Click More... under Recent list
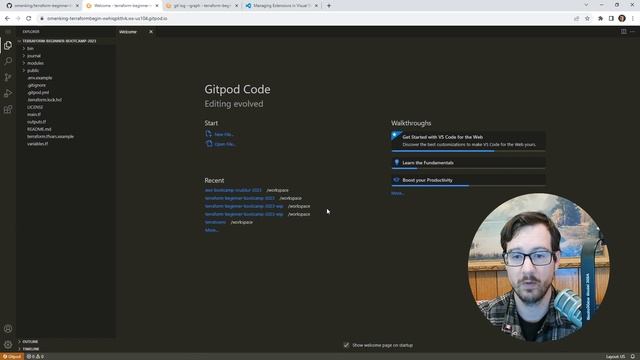Screen dimensions: 640x360 (211, 230)
